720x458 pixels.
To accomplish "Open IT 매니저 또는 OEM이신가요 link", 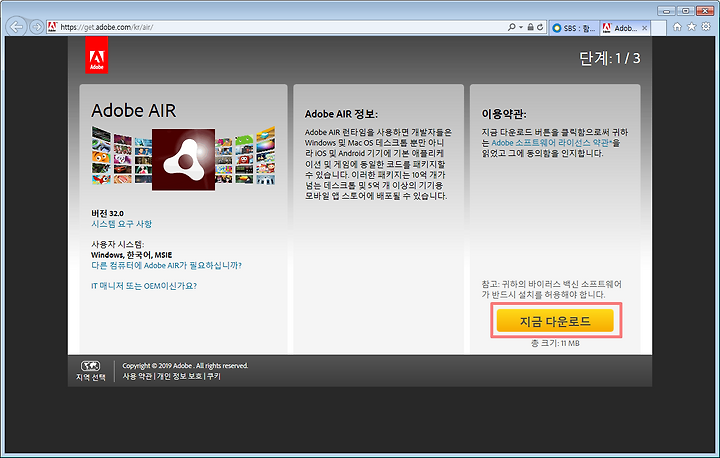I will pyautogui.click(x=144, y=286).
